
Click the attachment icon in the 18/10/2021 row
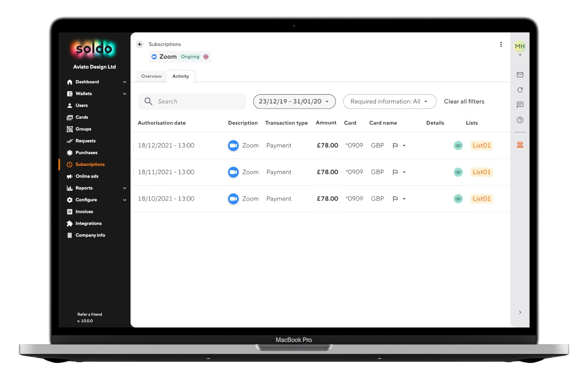tap(458, 199)
